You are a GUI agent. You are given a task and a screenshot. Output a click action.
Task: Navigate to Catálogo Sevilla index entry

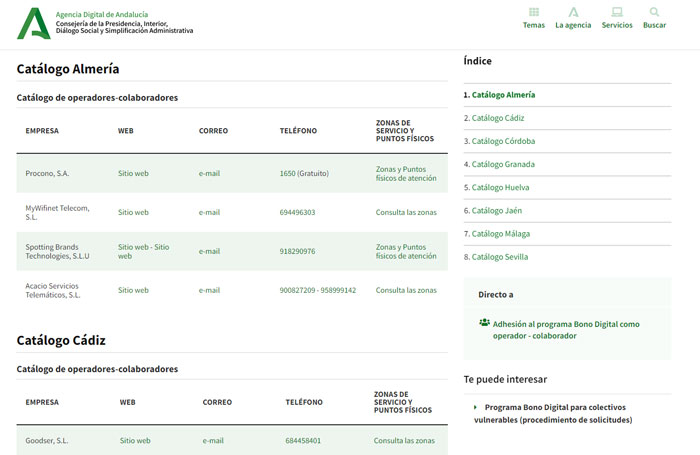tap(500, 257)
